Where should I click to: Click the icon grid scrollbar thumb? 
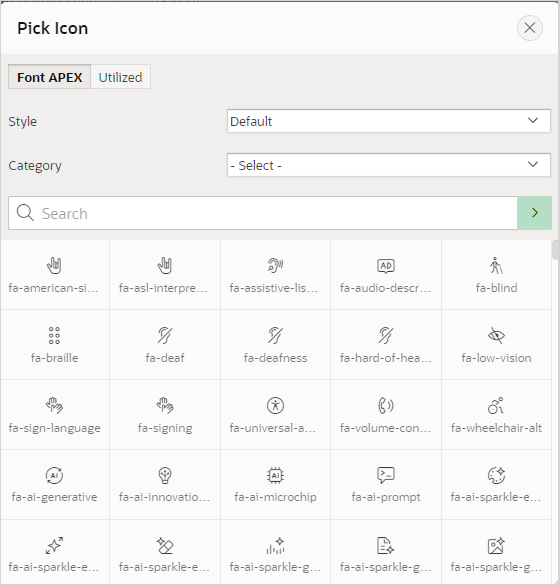[x=555, y=250]
